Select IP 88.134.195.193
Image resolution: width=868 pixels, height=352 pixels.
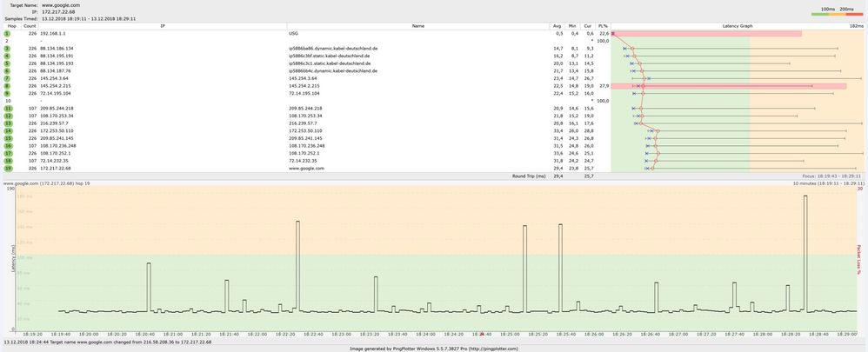57,63
